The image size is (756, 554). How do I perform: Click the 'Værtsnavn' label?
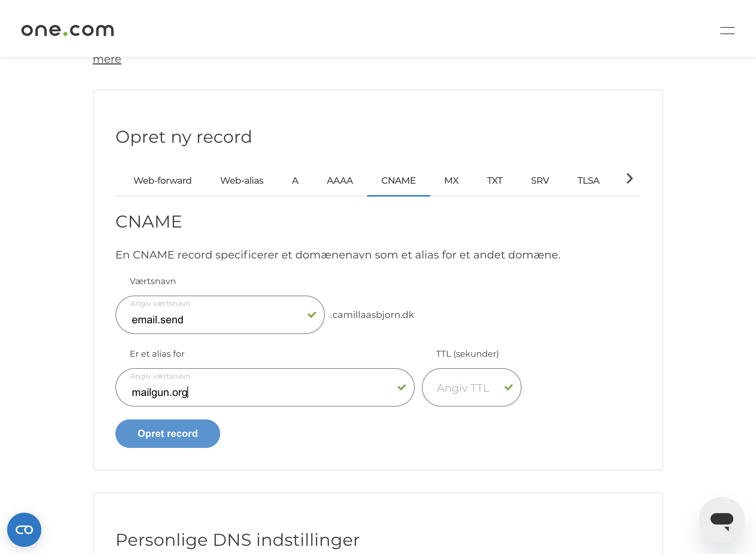(153, 281)
